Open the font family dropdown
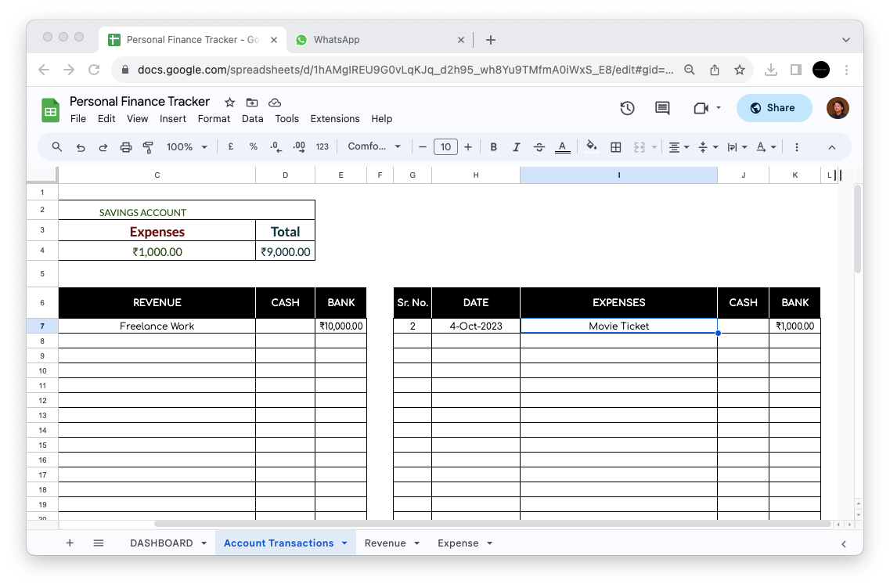This screenshot has width=890, height=588. click(374, 146)
